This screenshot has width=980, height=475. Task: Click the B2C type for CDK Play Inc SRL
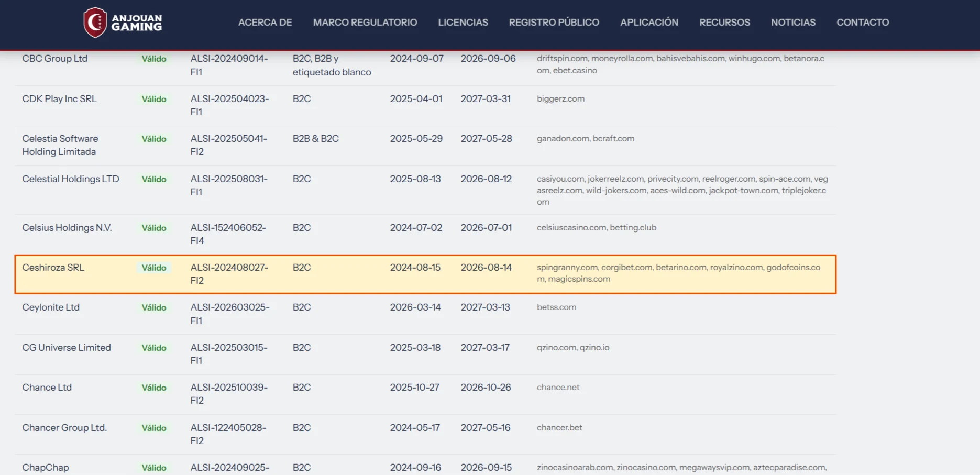click(x=302, y=99)
